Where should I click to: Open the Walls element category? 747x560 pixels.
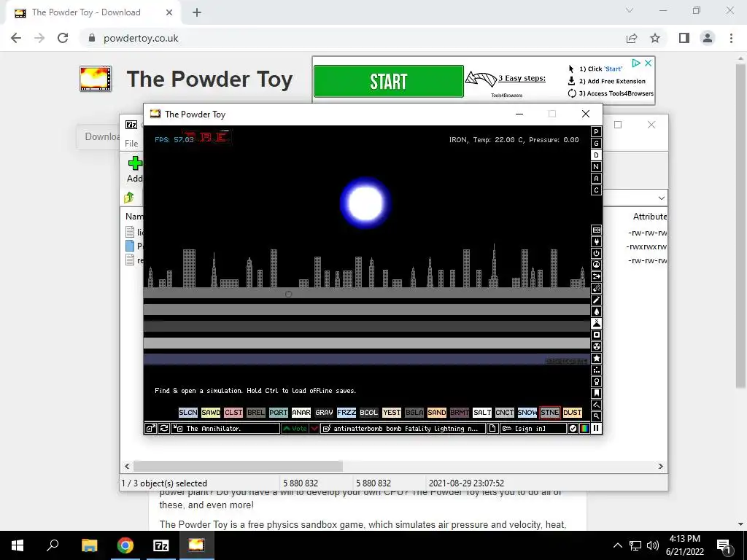coord(596,230)
